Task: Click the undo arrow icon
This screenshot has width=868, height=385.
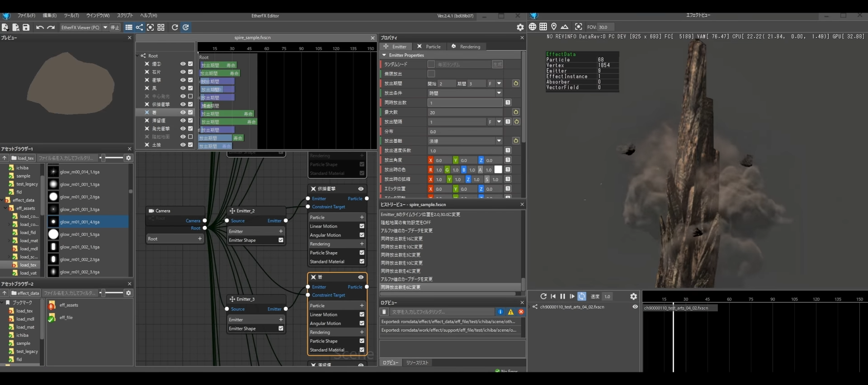Action: tap(40, 28)
